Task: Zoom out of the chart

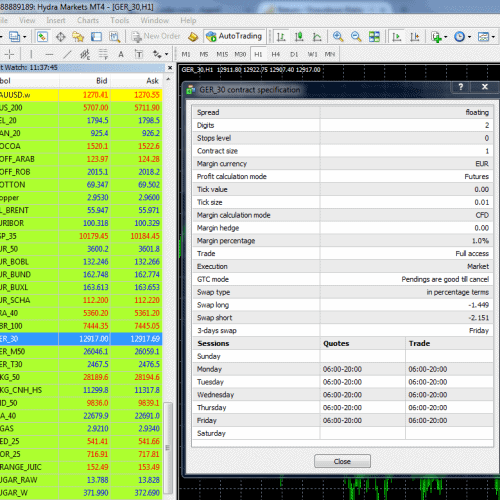Action: pyautogui.click(x=356, y=37)
